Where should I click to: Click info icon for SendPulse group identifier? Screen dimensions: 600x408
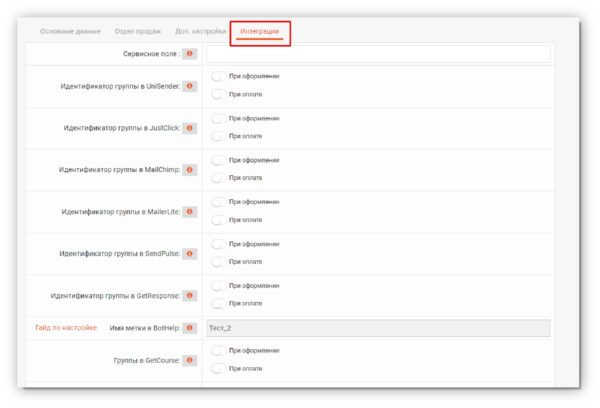point(189,253)
